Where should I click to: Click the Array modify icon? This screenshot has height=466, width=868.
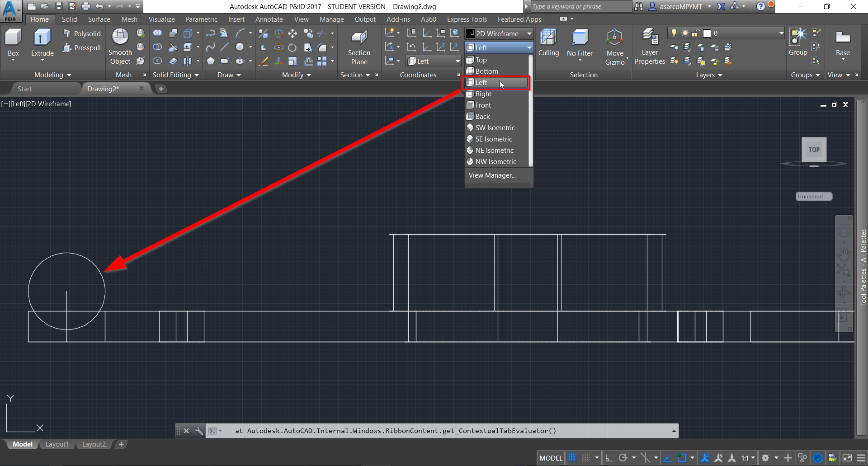coord(322,61)
